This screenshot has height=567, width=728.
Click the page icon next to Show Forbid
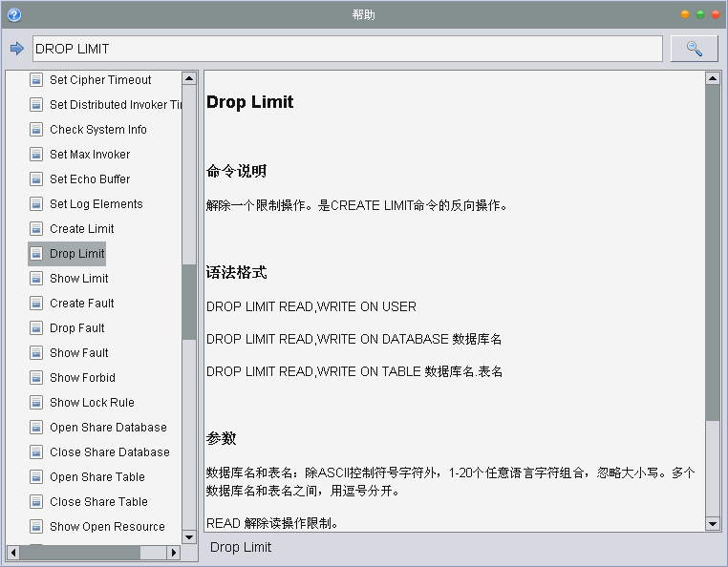click(36, 378)
